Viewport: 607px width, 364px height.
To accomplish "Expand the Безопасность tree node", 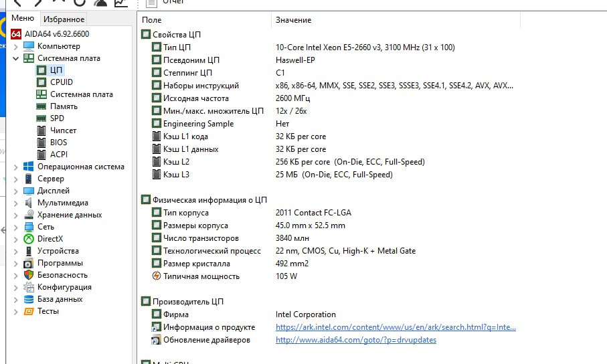I will coord(16,276).
